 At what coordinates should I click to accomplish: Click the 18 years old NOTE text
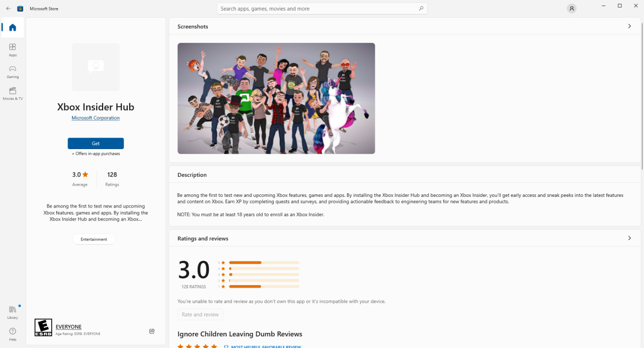tap(251, 214)
